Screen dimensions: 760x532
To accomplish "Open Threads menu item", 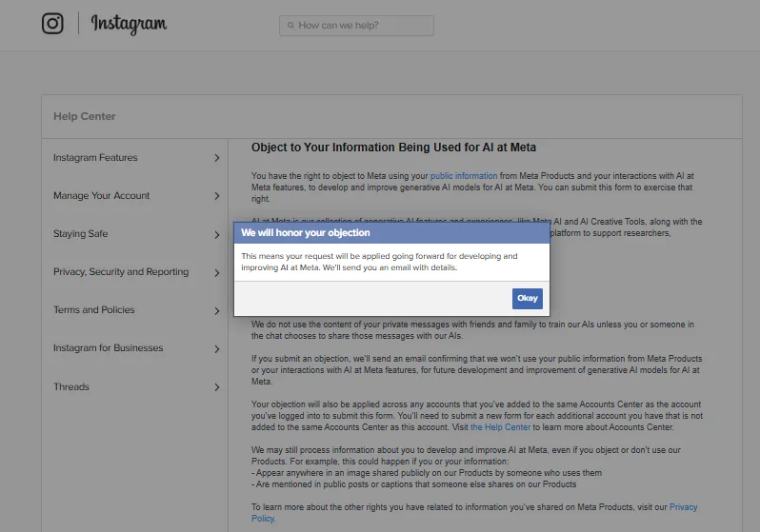I will click(71, 386).
